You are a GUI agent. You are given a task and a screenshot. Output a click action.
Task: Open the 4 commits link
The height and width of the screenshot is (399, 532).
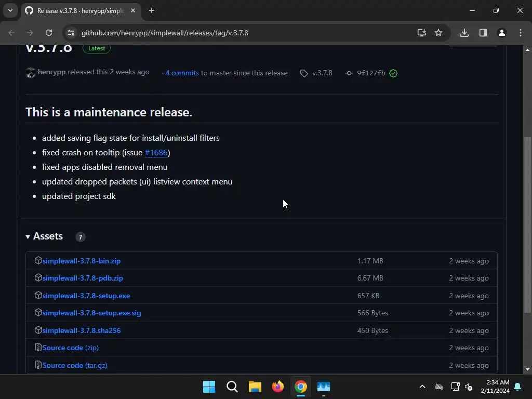click(x=182, y=73)
